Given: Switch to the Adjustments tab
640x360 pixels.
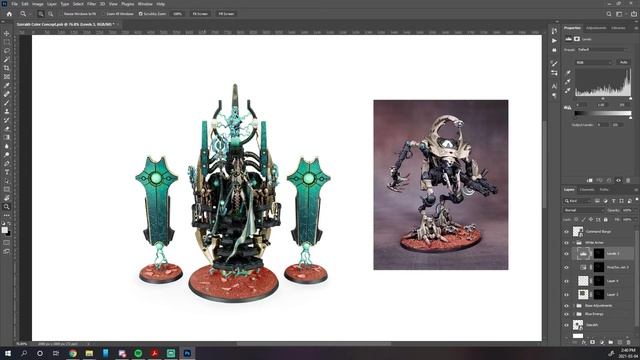Looking at the screenshot, I should (x=596, y=28).
